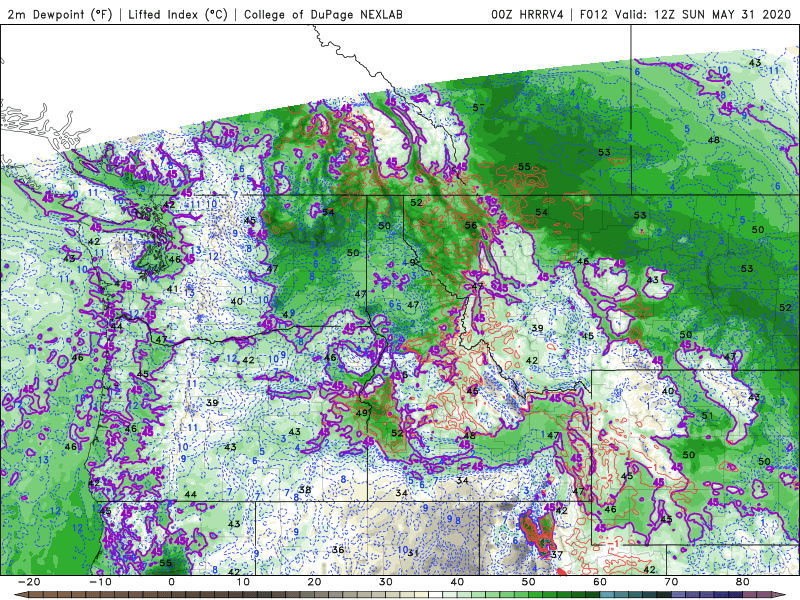Screen dimensions: 800x600
Task: Click the 0 label on the color scale
Action: tap(171, 582)
